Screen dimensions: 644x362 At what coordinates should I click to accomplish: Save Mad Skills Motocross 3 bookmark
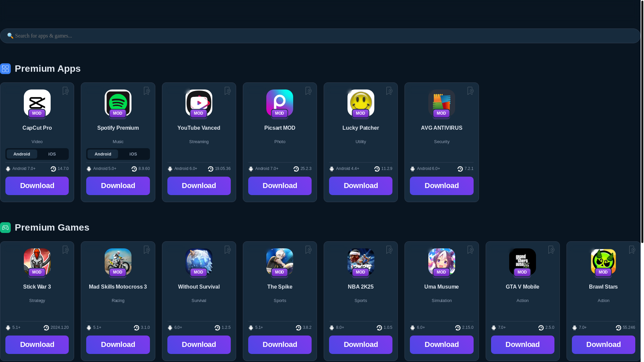pyautogui.click(x=147, y=250)
